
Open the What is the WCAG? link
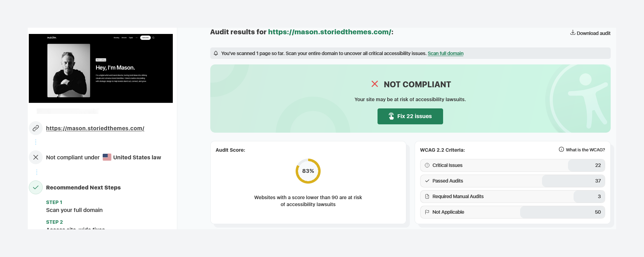coord(585,150)
